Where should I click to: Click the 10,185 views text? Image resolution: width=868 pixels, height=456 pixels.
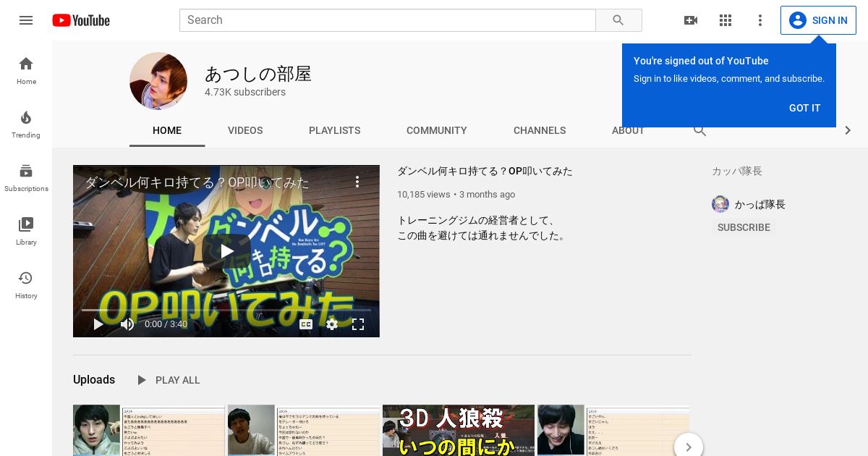pos(424,195)
